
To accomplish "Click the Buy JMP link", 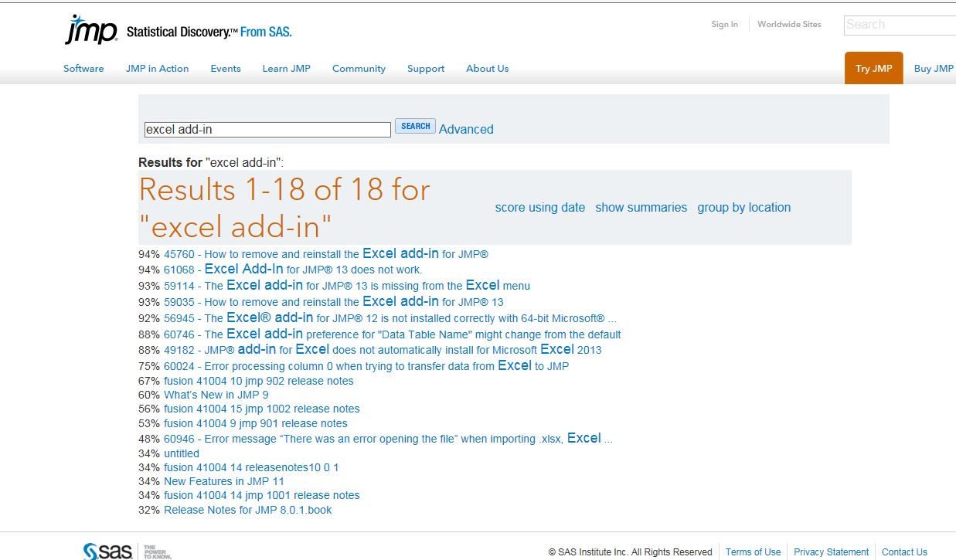I will [933, 68].
